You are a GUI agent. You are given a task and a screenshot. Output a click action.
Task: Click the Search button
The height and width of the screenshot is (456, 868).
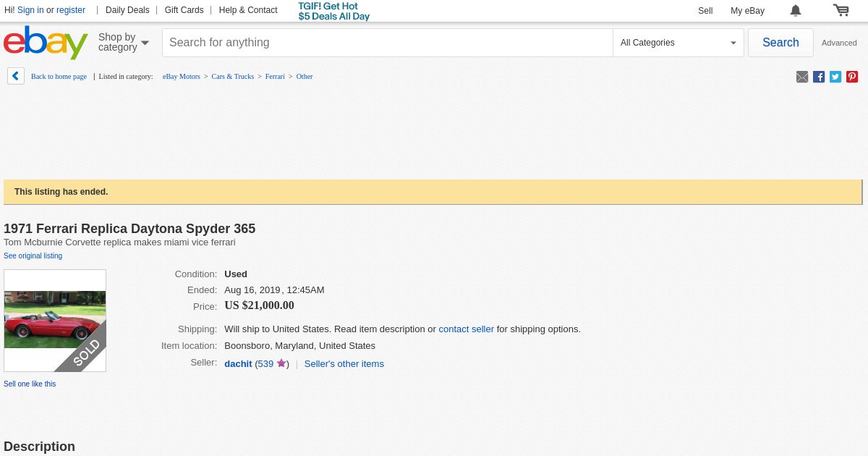780,43
